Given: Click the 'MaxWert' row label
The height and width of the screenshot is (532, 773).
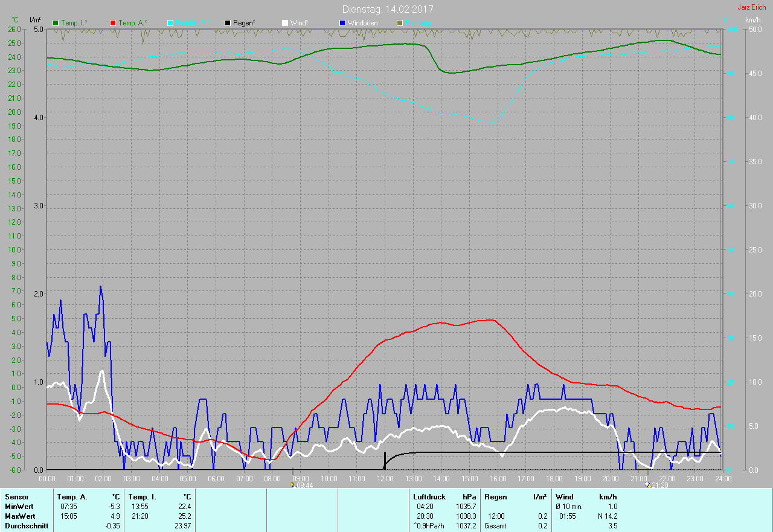Looking at the screenshot, I should (x=20, y=516).
